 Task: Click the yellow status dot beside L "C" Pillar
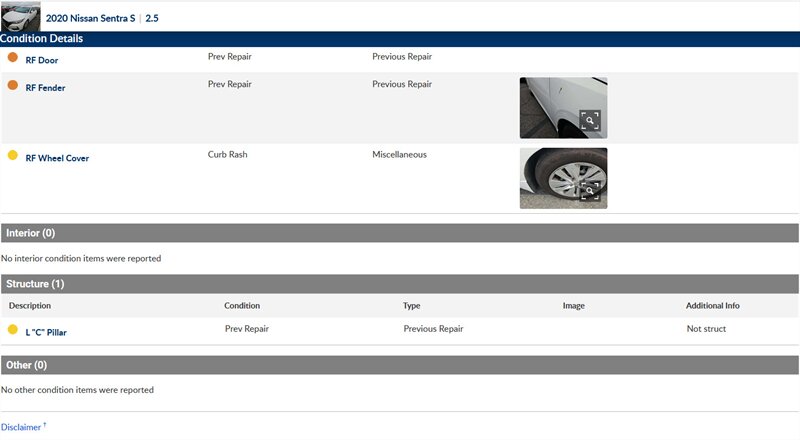tap(13, 329)
